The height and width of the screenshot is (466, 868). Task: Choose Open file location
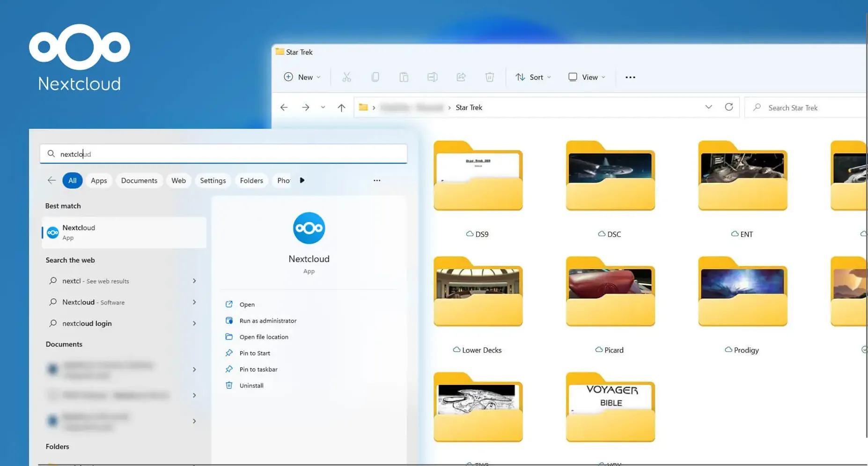click(x=264, y=337)
